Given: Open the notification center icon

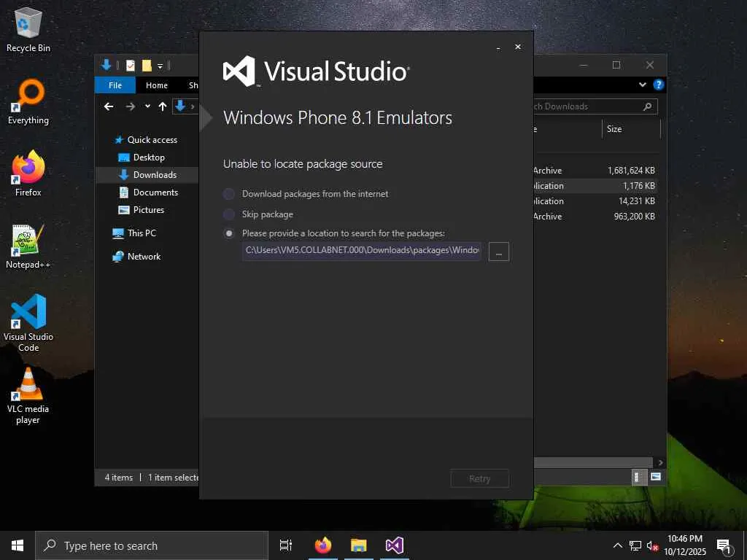Looking at the screenshot, I should [723, 545].
